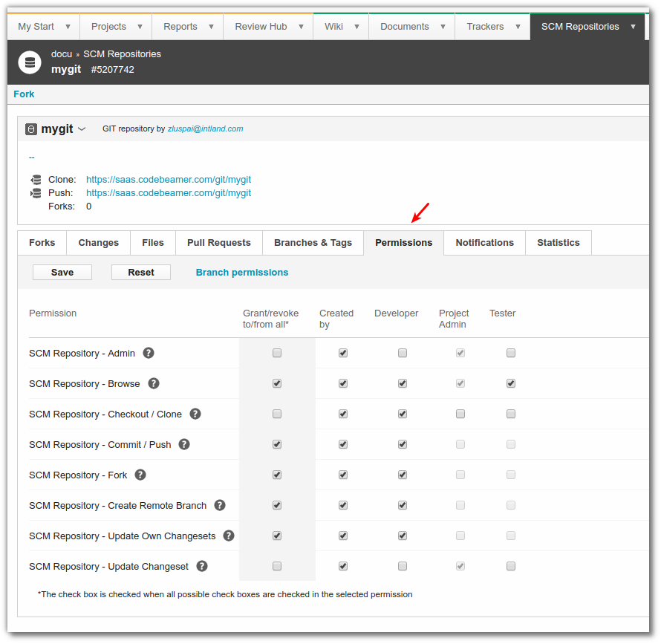Image resolution: width=661 pixels, height=644 pixels.
Task: Open the mygit repository chevron menu
Action: (x=82, y=129)
